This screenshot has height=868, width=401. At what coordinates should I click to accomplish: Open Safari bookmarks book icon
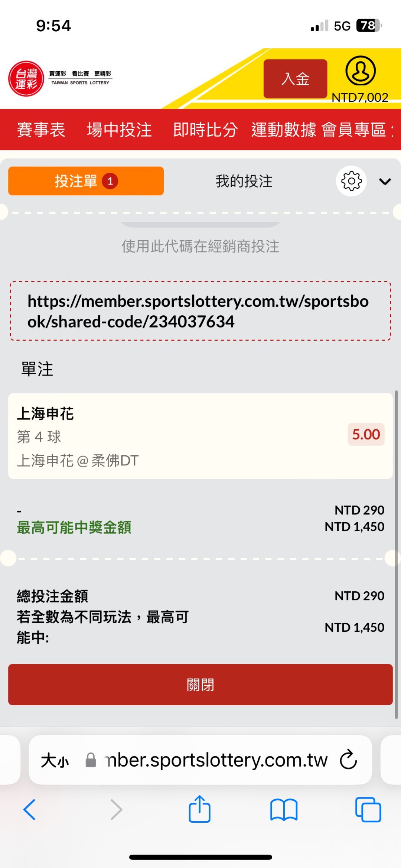tap(284, 810)
